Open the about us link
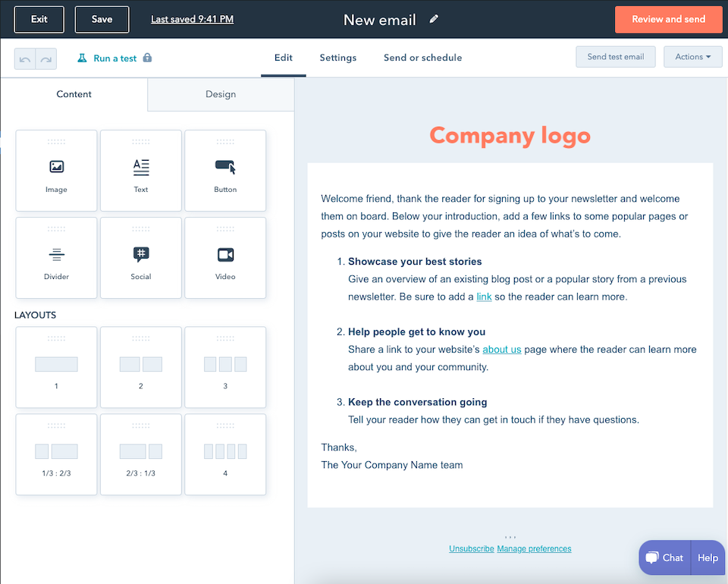 501,349
